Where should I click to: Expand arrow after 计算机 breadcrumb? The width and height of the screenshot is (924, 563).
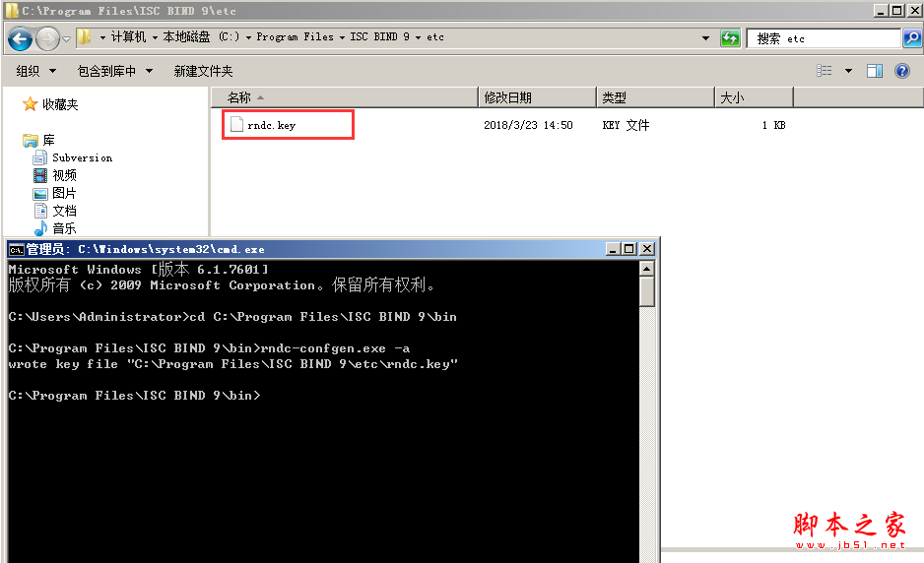pos(155,37)
